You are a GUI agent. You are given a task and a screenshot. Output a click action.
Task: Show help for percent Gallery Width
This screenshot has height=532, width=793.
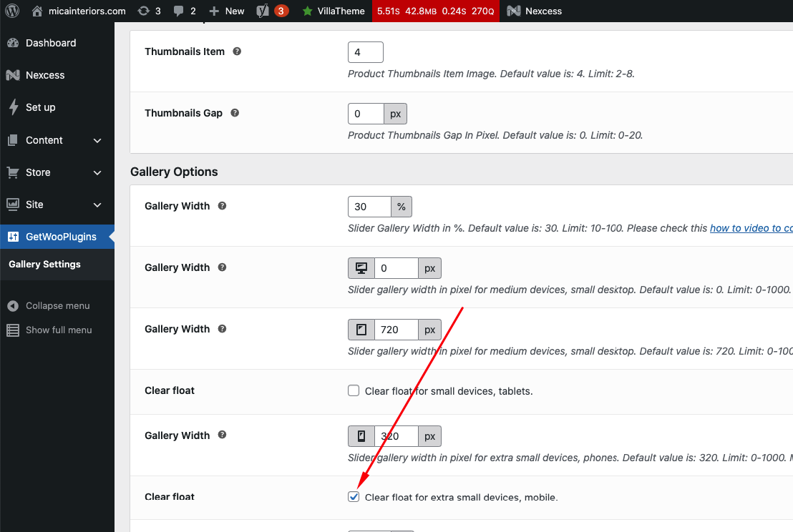222,206
